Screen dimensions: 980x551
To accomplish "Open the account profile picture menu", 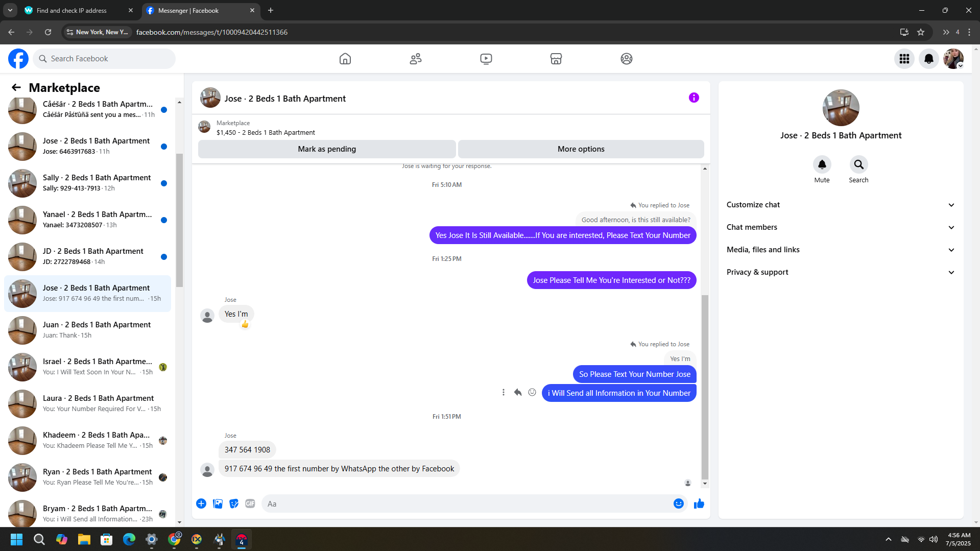I will [x=953, y=59].
